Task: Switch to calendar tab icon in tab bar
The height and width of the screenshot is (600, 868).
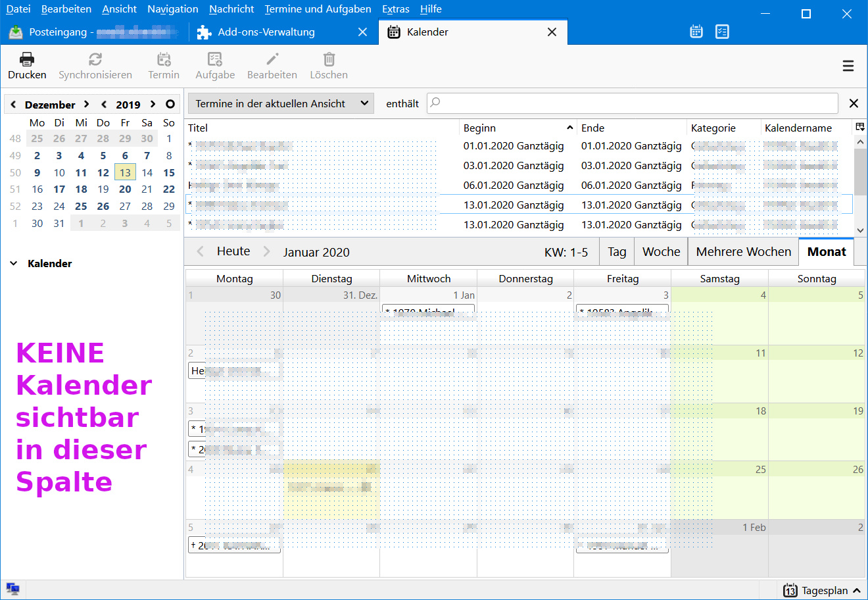Action: tap(696, 32)
